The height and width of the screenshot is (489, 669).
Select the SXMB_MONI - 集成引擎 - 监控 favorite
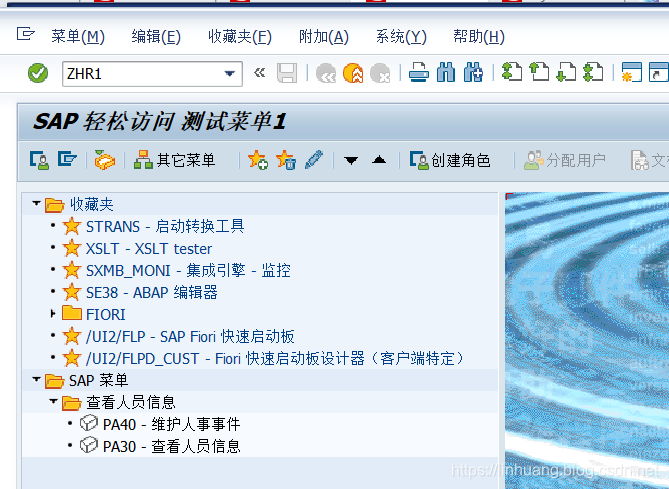click(188, 271)
